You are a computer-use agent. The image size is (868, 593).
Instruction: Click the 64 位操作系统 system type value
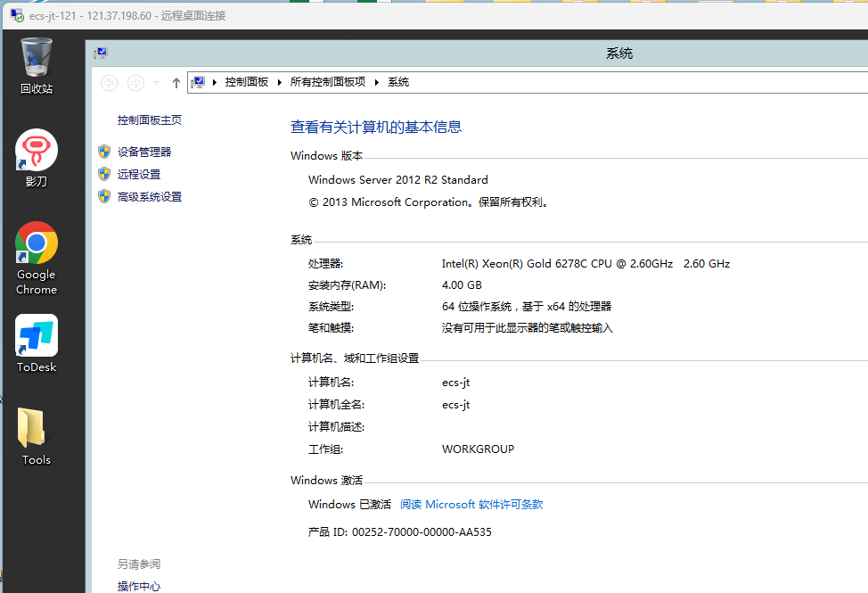point(527,306)
